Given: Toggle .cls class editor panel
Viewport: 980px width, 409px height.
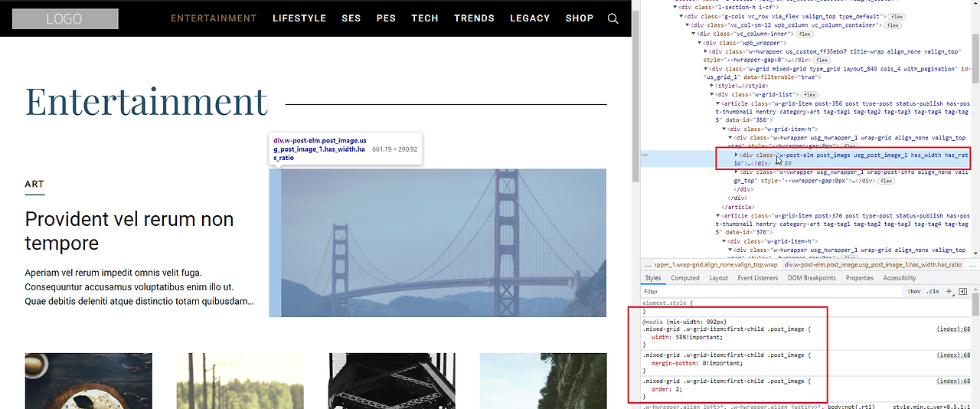Looking at the screenshot, I should point(933,291).
